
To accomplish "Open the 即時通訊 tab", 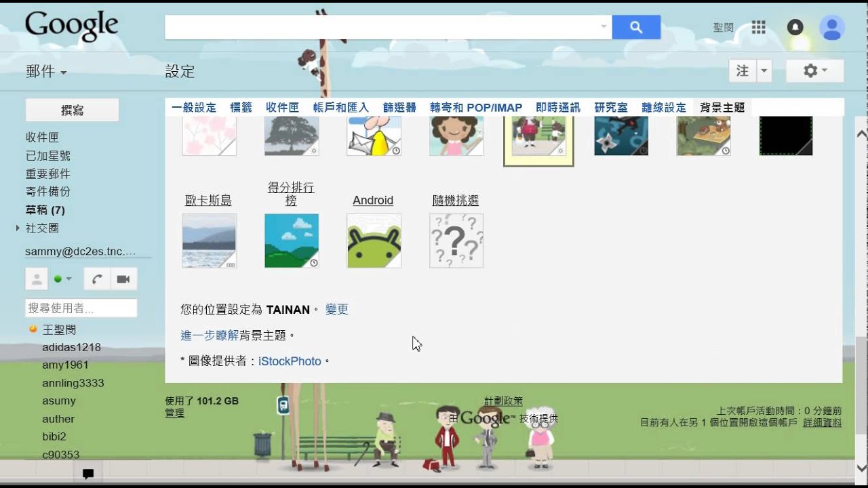I will click(x=558, y=107).
